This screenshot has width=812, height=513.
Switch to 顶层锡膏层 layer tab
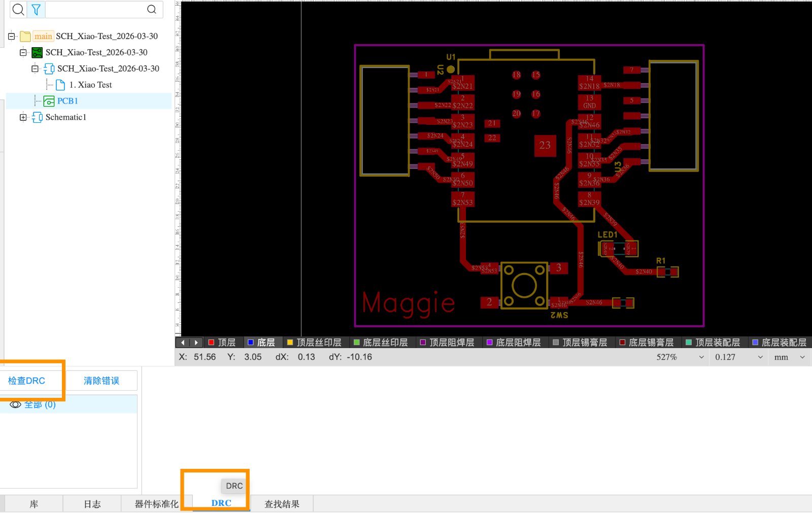point(580,343)
